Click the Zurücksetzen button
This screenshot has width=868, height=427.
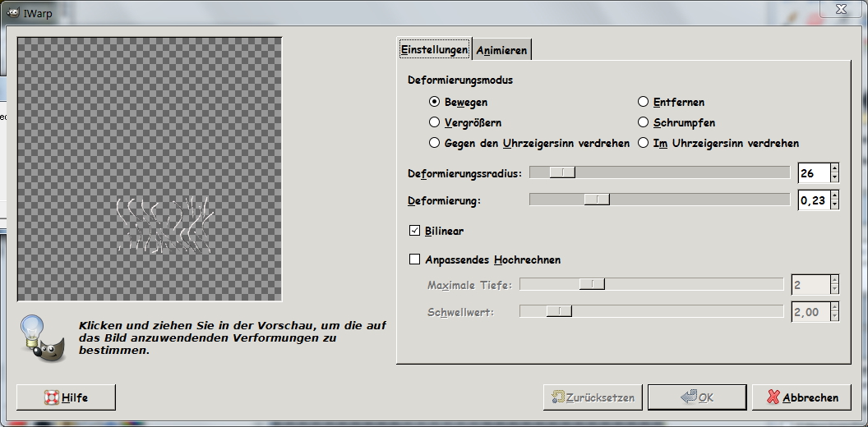pos(593,397)
